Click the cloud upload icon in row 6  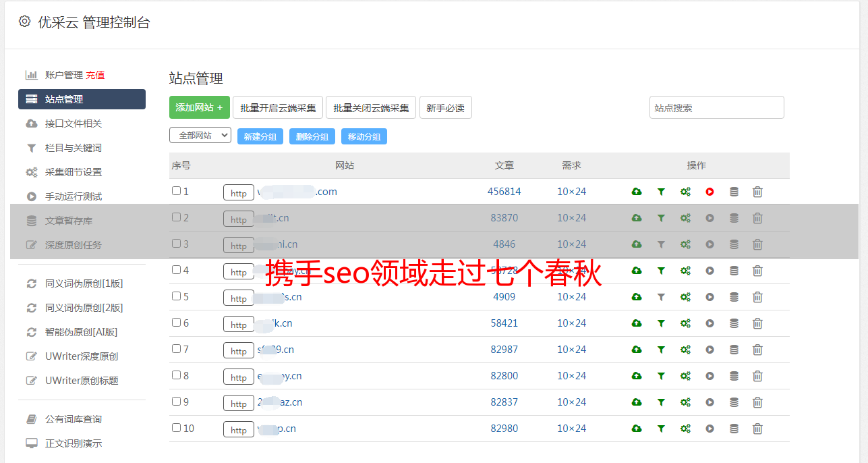coord(637,323)
